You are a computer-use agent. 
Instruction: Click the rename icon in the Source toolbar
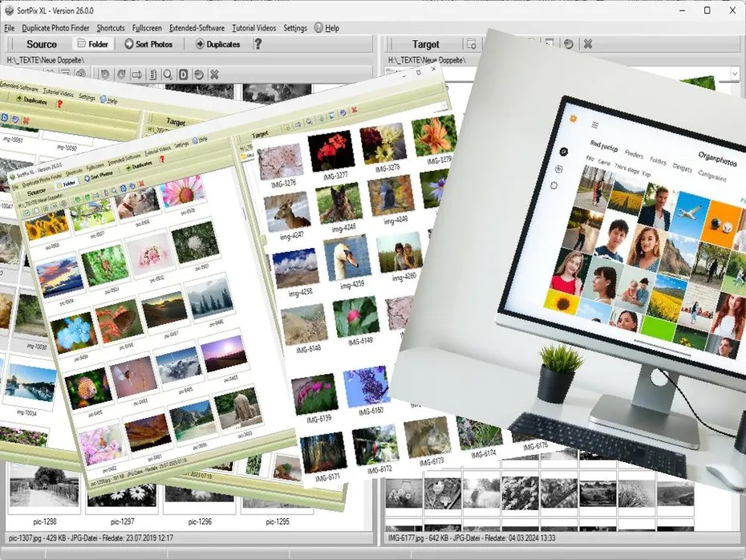[x=137, y=75]
